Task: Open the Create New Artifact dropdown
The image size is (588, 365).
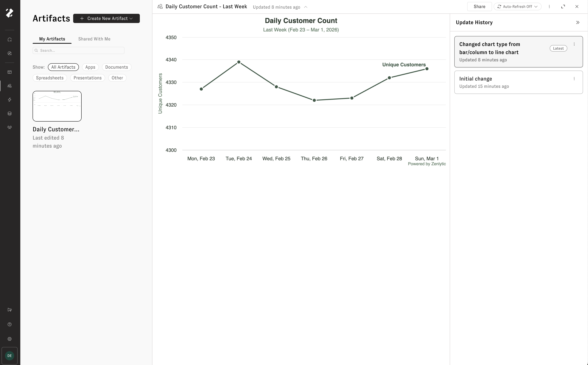Action: [106, 18]
